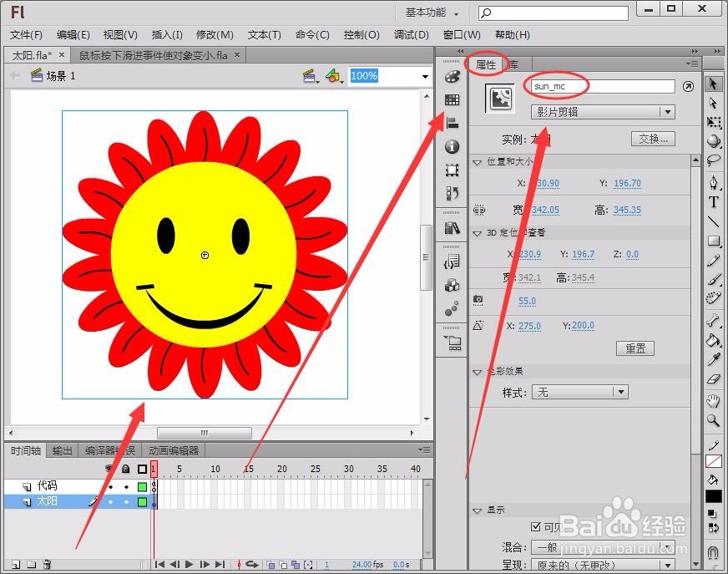Select the Free Transform tool
Viewport: 728px width, 574px height.
pos(714,122)
